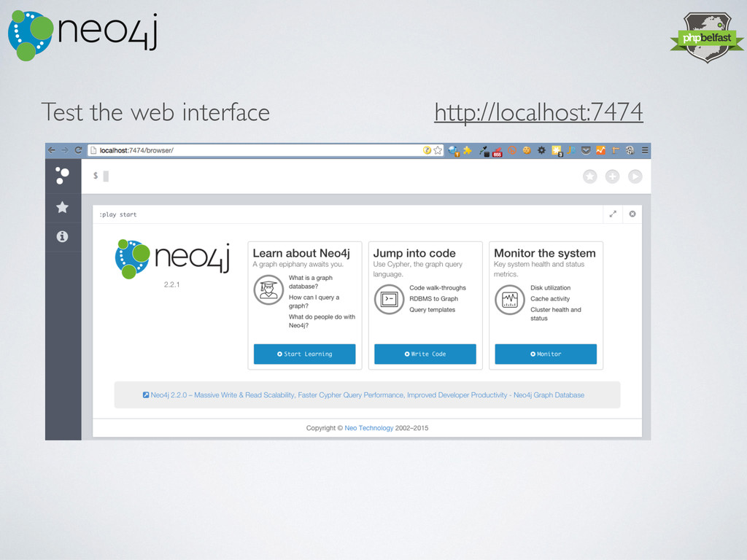Follow the Neo Technology copyright link
The width and height of the screenshot is (747, 560).
click(x=368, y=428)
